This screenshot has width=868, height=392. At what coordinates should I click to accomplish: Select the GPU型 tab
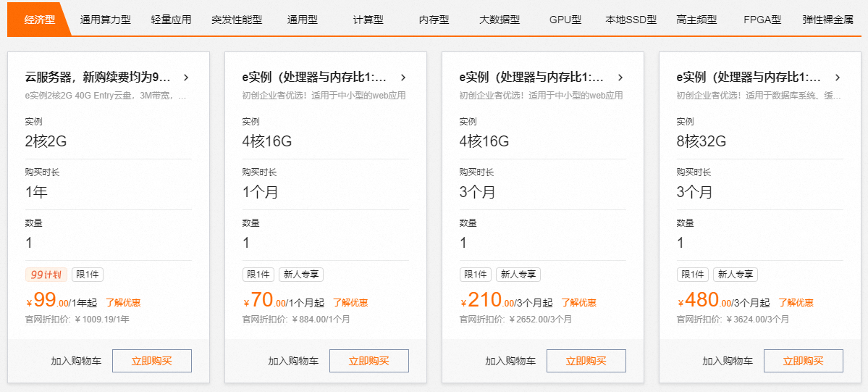pyautogui.click(x=565, y=20)
